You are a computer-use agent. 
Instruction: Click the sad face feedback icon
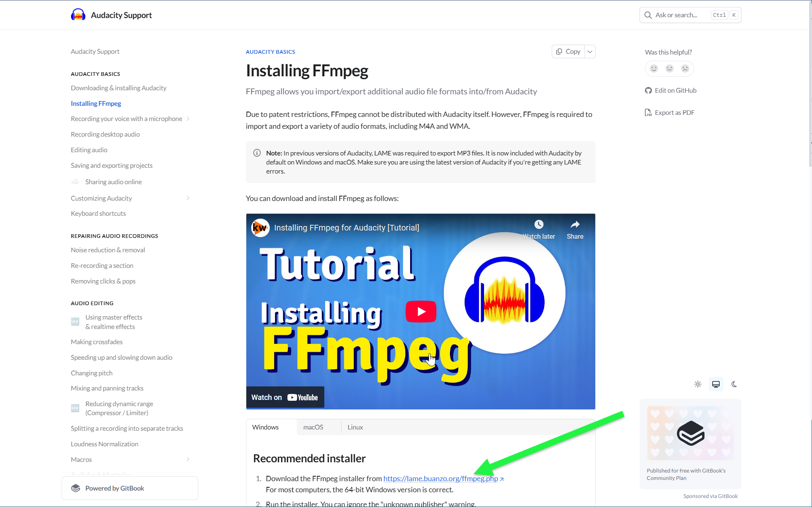pyautogui.click(x=685, y=69)
